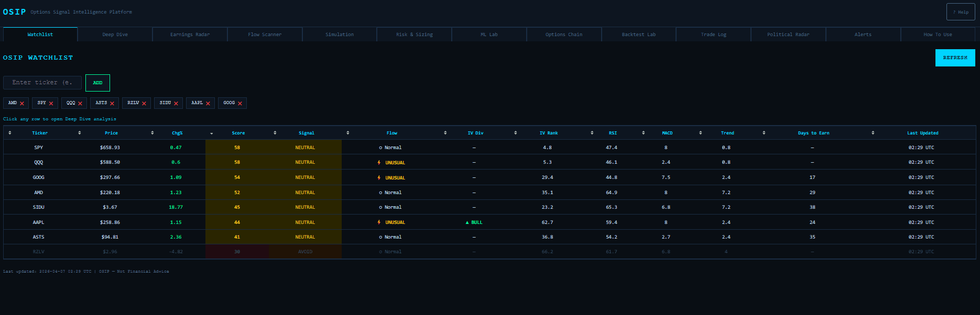Select the GOOG ticker in the table
The width and height of the screenshot is (980, 315).
39,177
